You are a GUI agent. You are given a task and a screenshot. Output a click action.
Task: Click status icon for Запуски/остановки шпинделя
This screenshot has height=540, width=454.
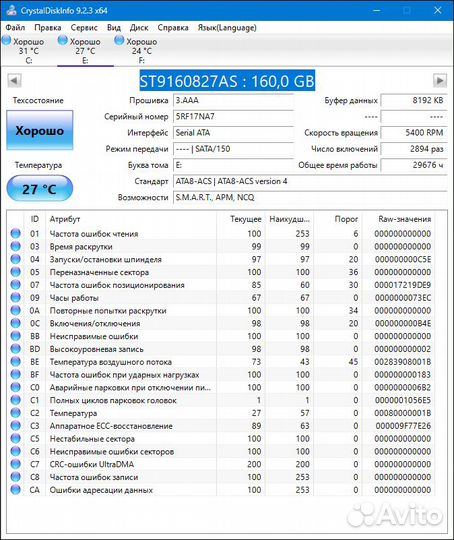(x=16, y=259)
